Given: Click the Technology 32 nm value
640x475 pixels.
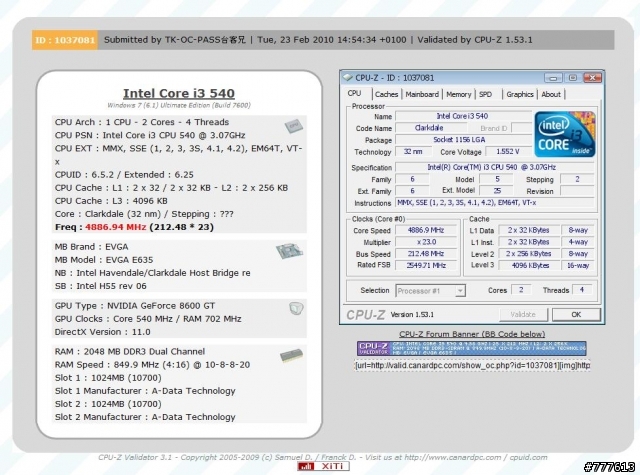Looking at the screenshot, I should point(413,151).
